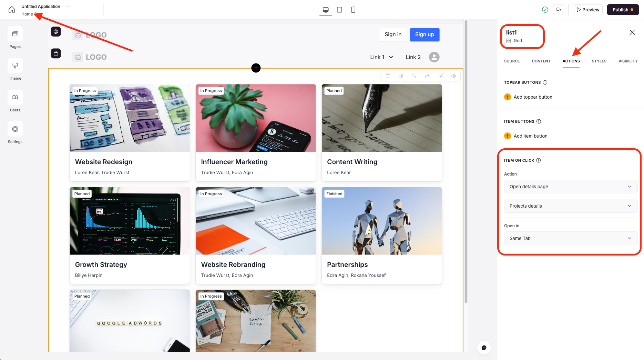Viewport: 644px width, 360px height.
Task: Switch to mobile preview mode
Action: [353, 10]
